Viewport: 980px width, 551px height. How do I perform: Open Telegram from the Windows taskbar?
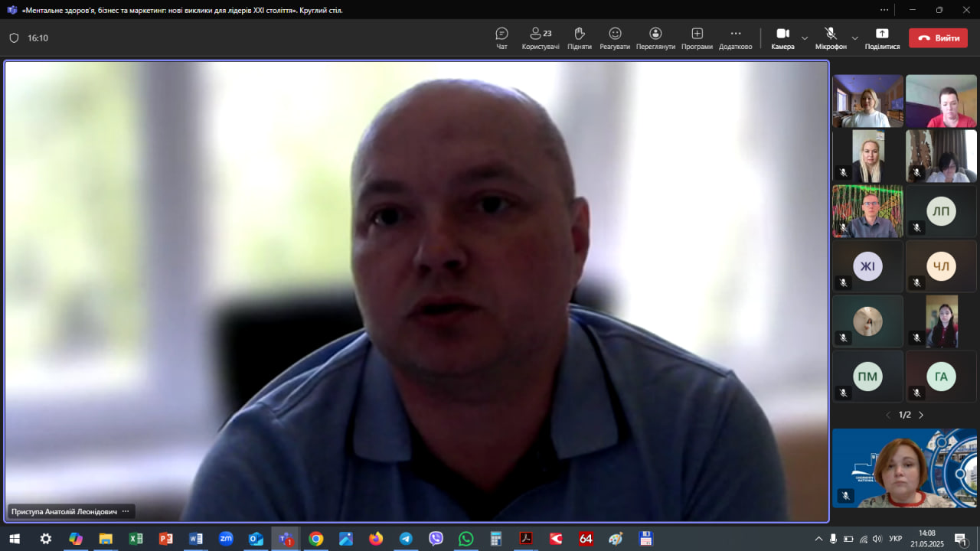pos(406,539)
